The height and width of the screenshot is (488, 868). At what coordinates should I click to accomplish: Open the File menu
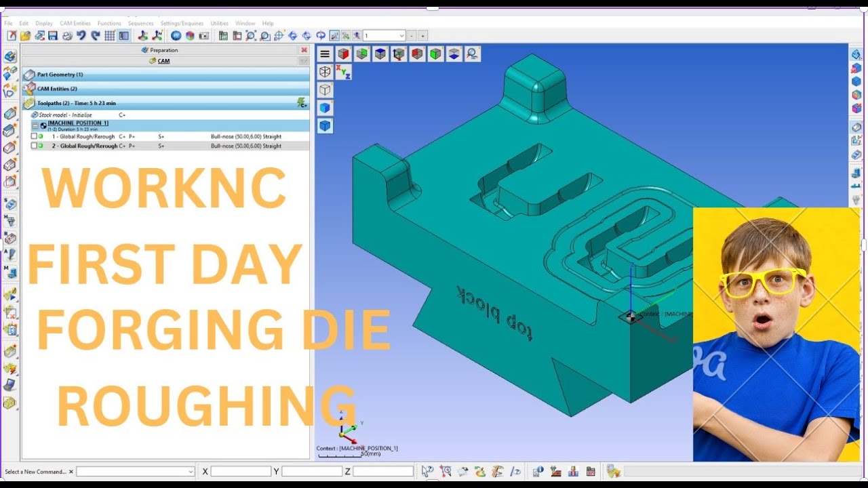click(8, 23)
